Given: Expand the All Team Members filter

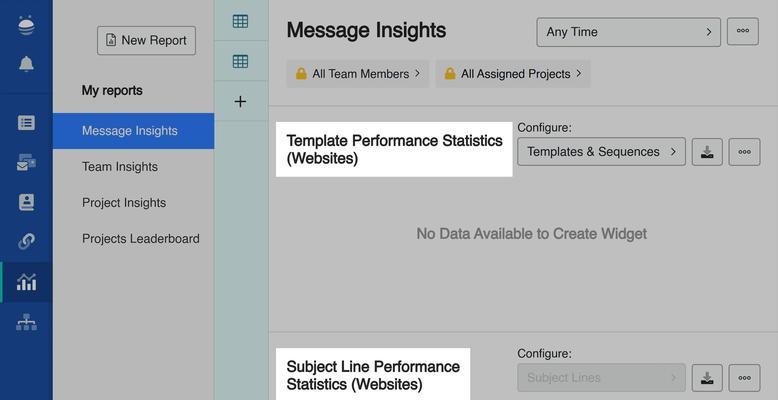Looking at the screenshot, I should (x=358, y=74).
